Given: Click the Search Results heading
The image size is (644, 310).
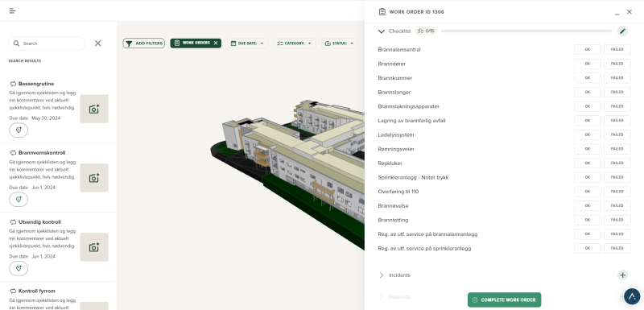Looking at the screenshot, I should pos(25,60).
